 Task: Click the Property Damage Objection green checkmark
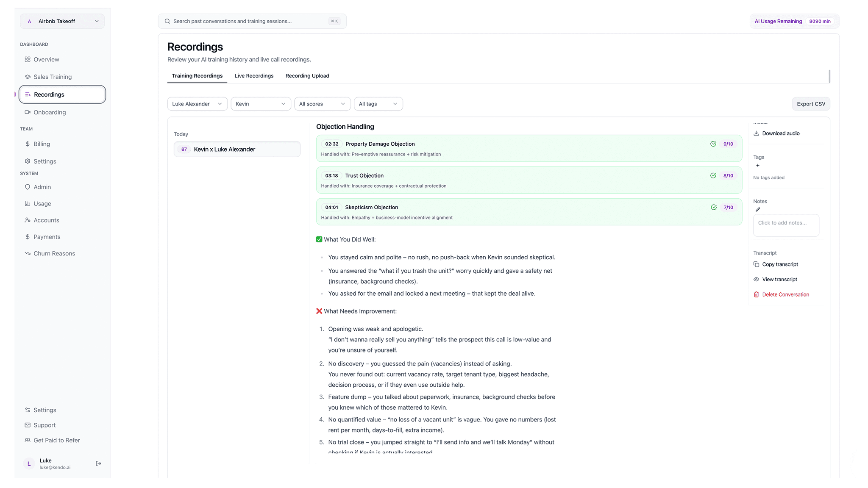pos(713,144)
